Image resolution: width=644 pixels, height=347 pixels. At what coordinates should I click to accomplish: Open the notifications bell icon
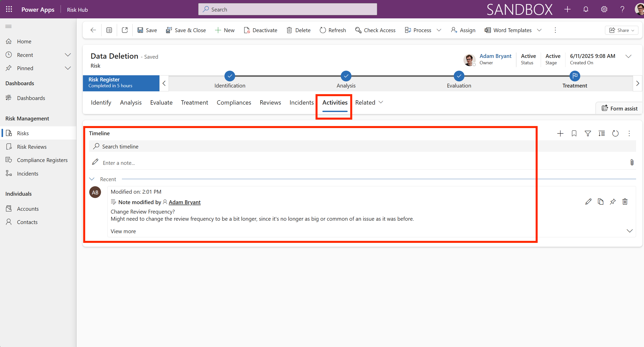(x=586, y=9)
